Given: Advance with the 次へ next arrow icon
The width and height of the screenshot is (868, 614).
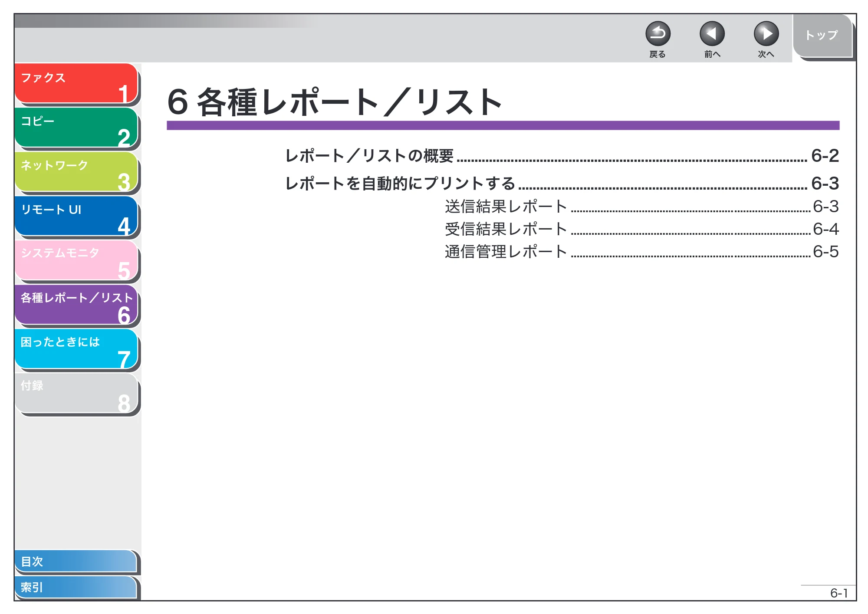Looking at the screenshot, I should [766, 34].
